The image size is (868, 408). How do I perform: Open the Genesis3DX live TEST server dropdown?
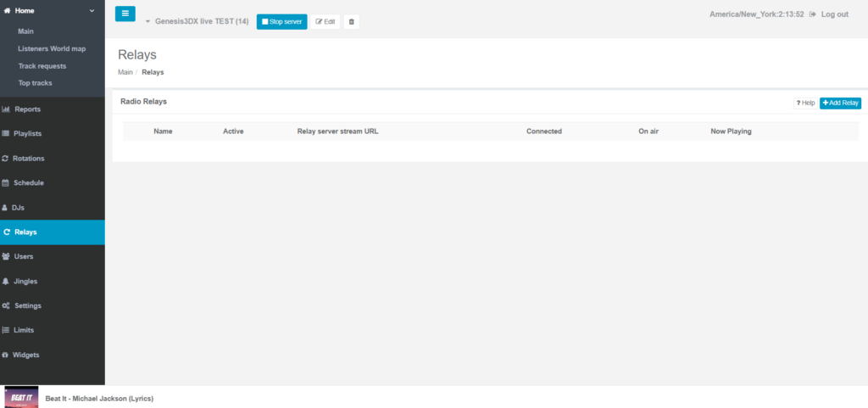tap(197, 21)
